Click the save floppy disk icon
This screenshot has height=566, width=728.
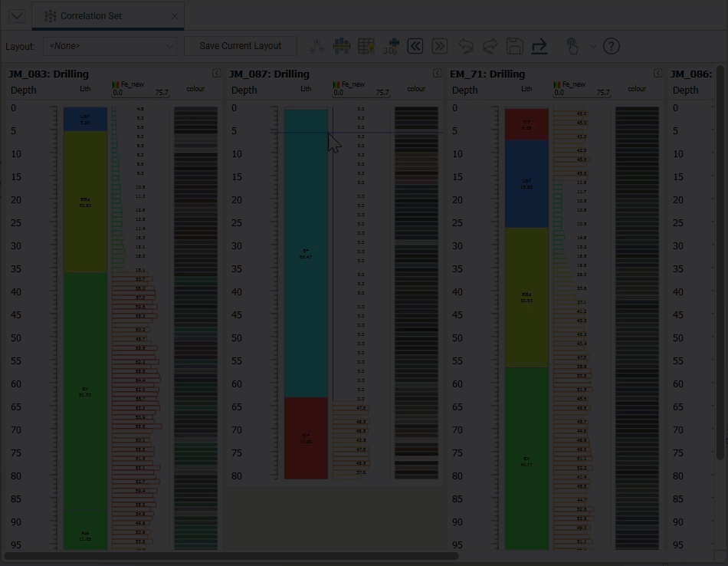click(x=515, y=46)
